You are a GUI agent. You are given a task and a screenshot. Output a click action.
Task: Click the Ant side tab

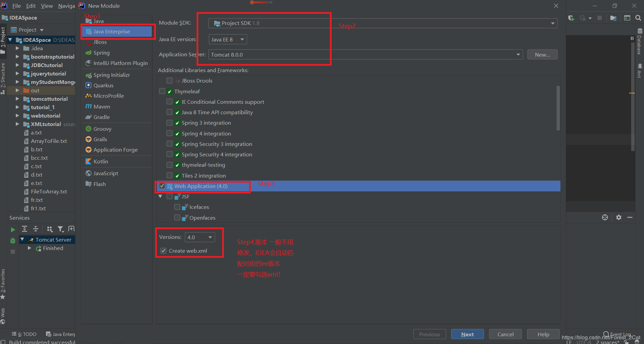640,71
